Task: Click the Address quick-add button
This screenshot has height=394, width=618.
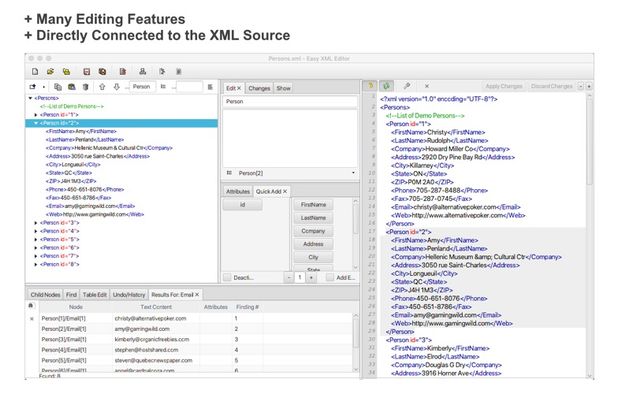Action: [x=313, y=244]
